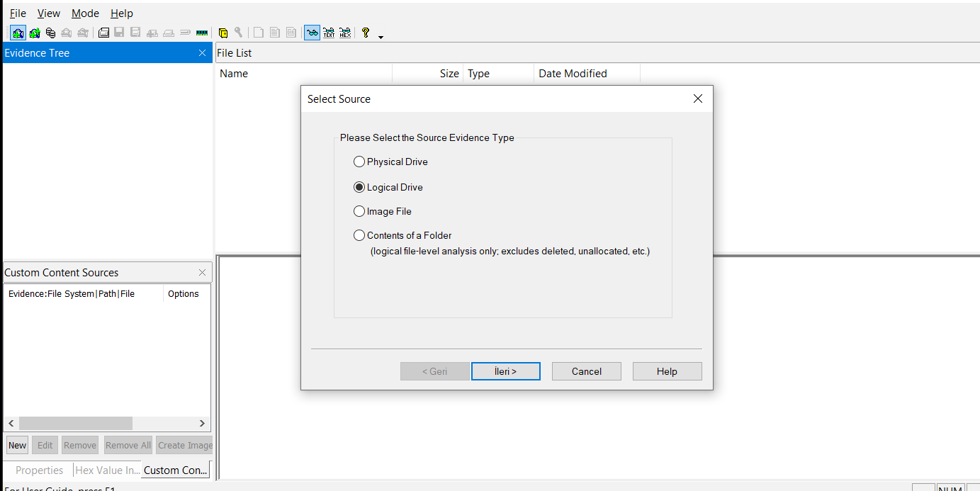980x491 pixels.
Task: Click the İleri button to proceed
Action: point(505,371)
